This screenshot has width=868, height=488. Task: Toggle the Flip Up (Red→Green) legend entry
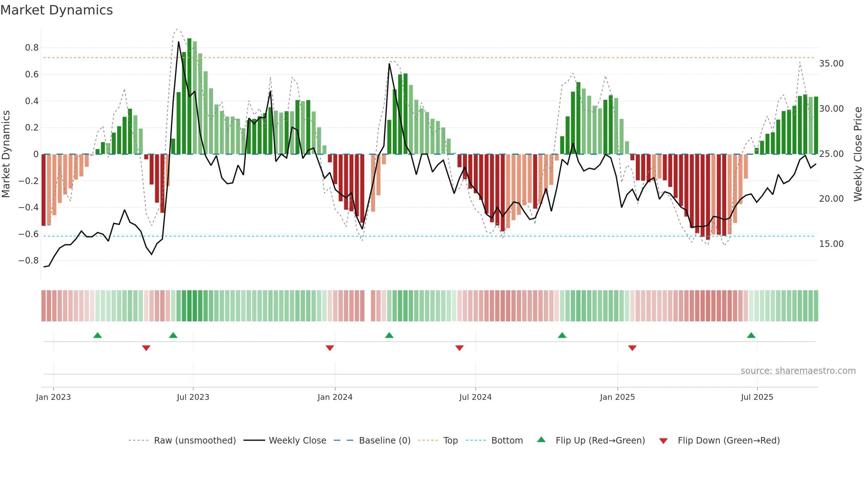coord(591,440)
